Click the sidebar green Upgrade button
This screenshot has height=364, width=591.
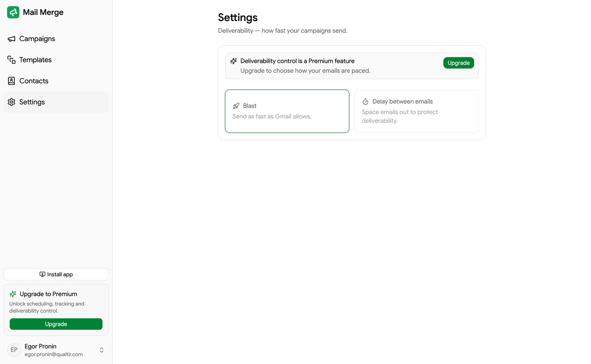(x=56, y=324)
